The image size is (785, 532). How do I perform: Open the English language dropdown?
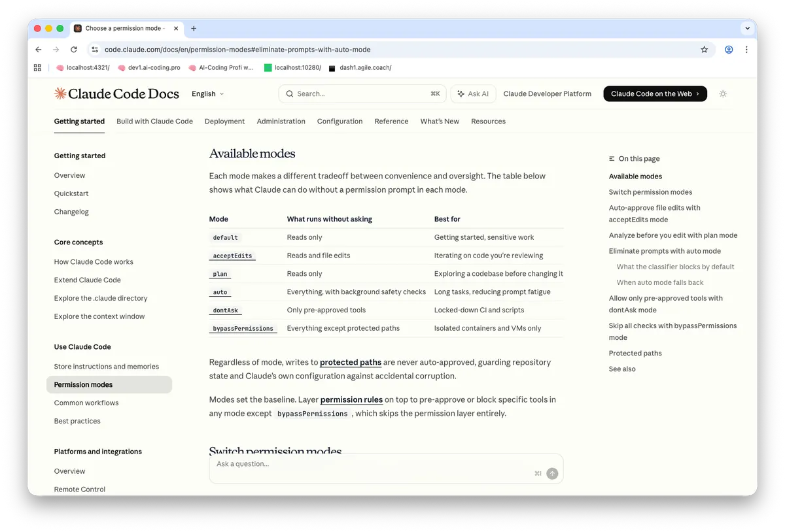[x=207, y=93]
